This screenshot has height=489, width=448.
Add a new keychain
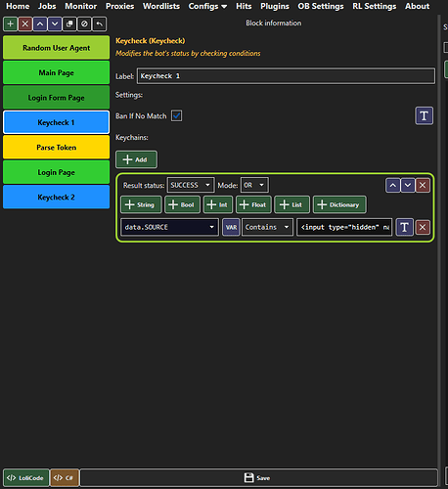[136, 159]
